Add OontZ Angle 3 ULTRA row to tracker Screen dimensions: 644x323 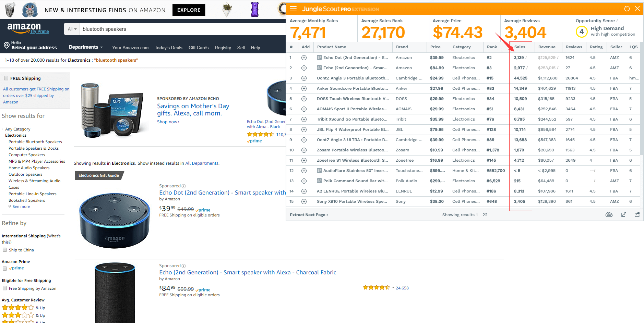pyautogui.click(x=304, y=140)
